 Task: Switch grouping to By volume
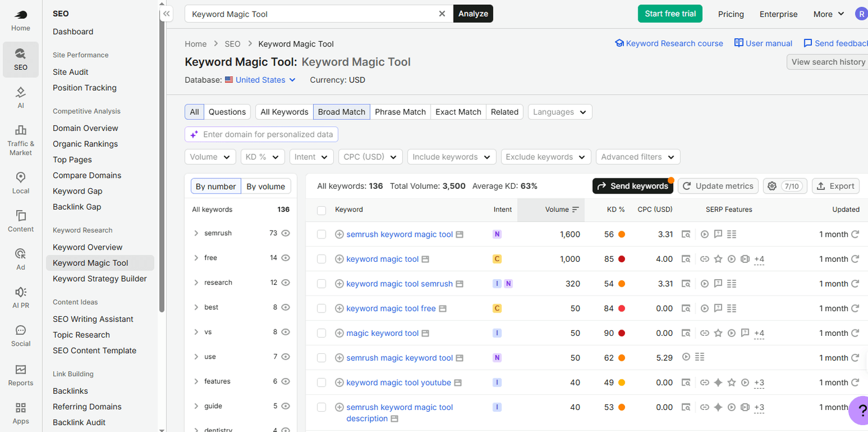[x=266, y=186]
